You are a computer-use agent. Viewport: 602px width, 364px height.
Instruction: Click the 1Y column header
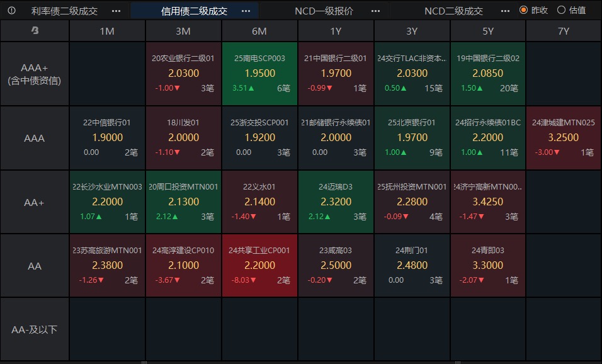(336, 31)
